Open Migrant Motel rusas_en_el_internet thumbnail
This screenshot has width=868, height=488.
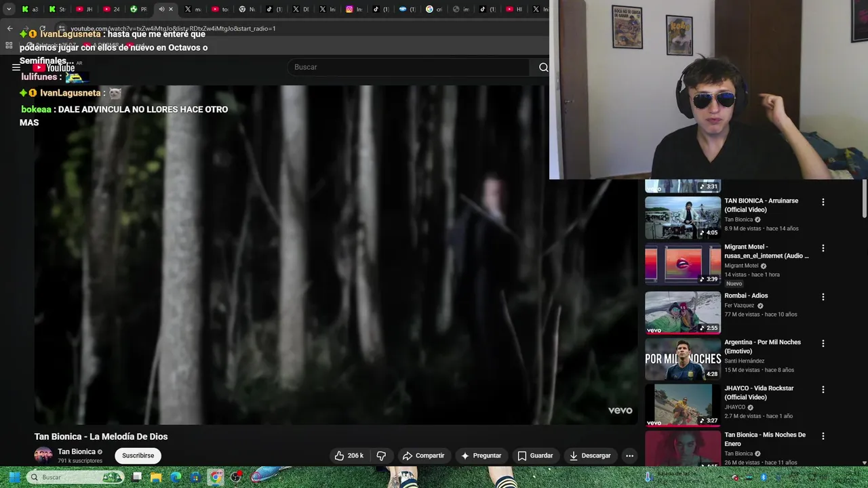682,264
